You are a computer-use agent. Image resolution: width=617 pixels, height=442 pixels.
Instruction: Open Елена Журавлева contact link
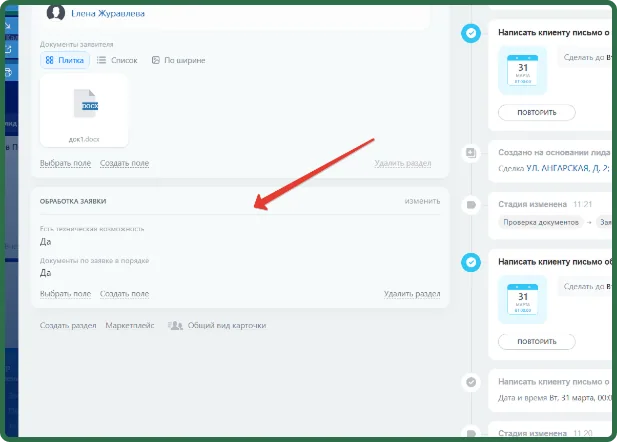pos(108,14)
